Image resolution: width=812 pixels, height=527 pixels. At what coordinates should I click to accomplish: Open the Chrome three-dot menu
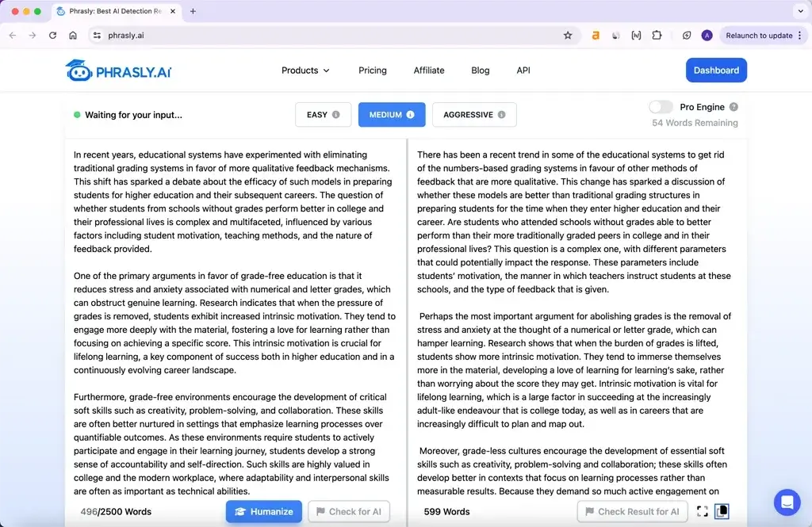pos(800,35)
